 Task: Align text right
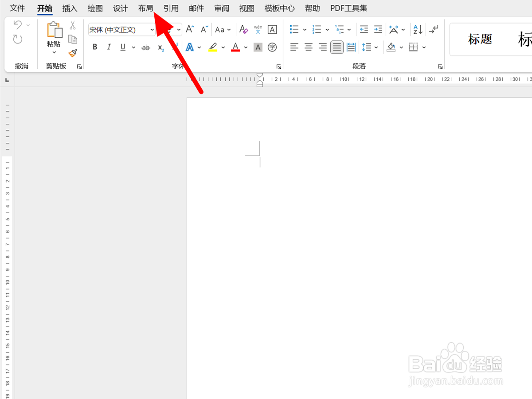click(323, 47)
